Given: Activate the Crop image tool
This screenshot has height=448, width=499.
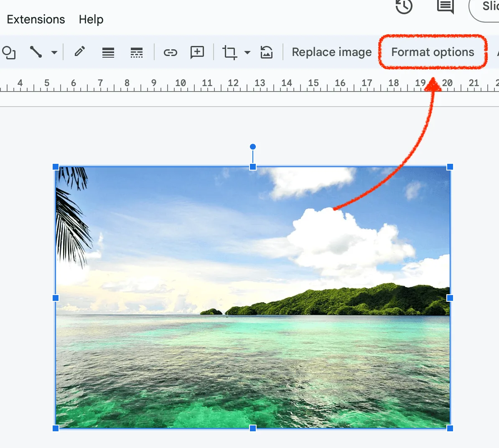Looking at the screenshot, I should (229, 52).
